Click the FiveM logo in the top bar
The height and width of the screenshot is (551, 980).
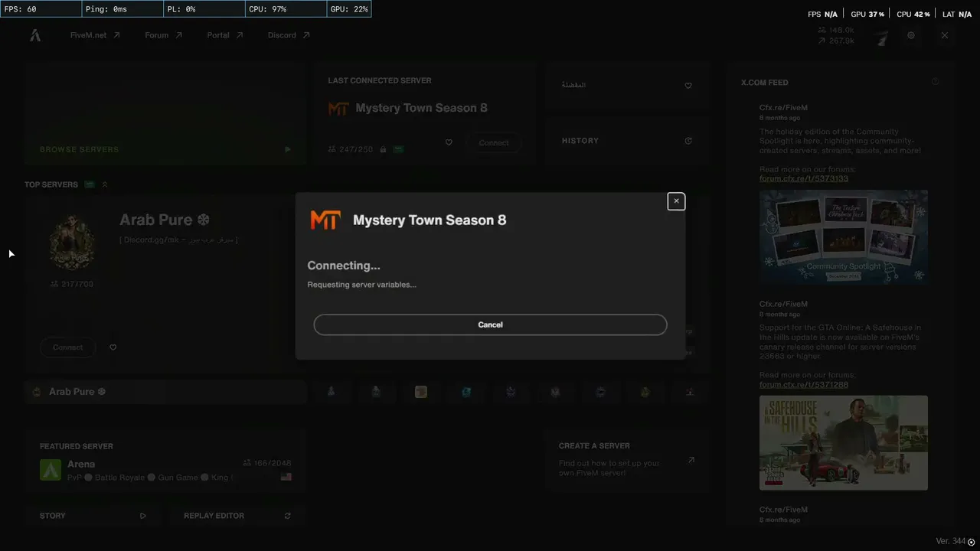35,35
